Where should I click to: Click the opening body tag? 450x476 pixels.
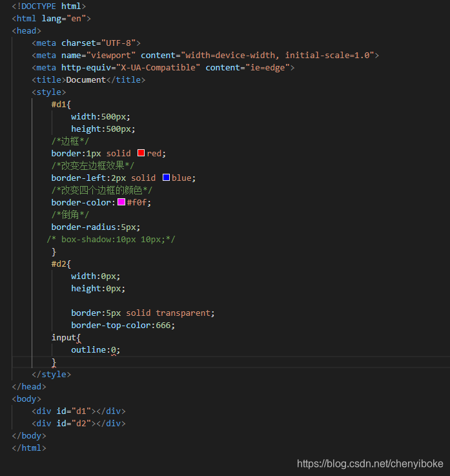(x=26, y=399)
